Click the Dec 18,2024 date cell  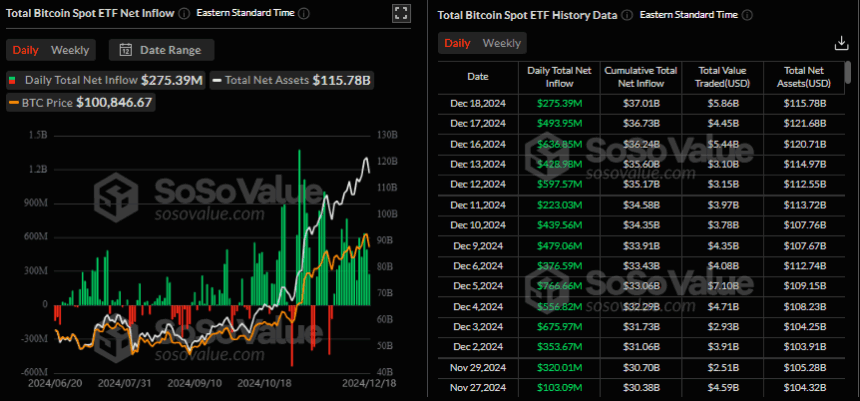coord(478,104)
